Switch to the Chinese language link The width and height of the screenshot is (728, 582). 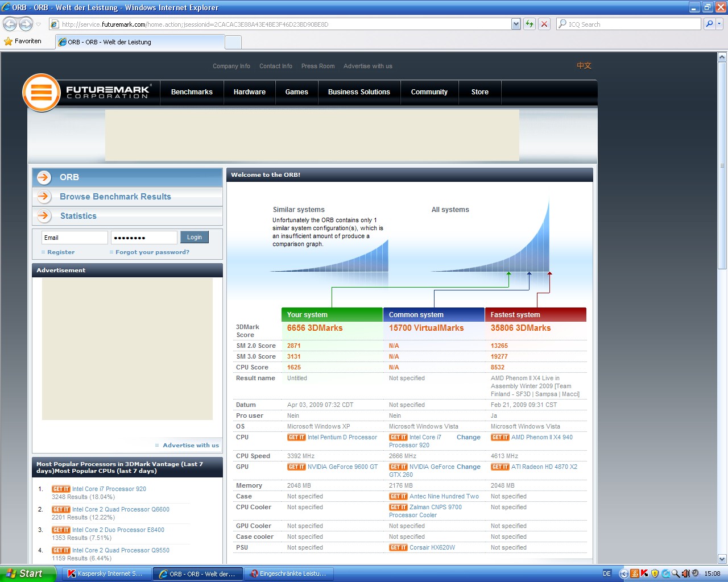tap(584, 65)
